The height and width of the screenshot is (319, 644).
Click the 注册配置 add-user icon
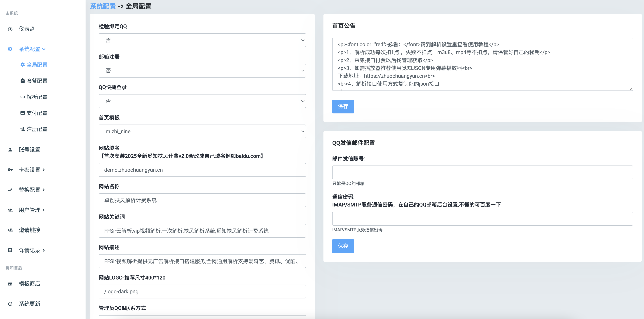[23, 129]
